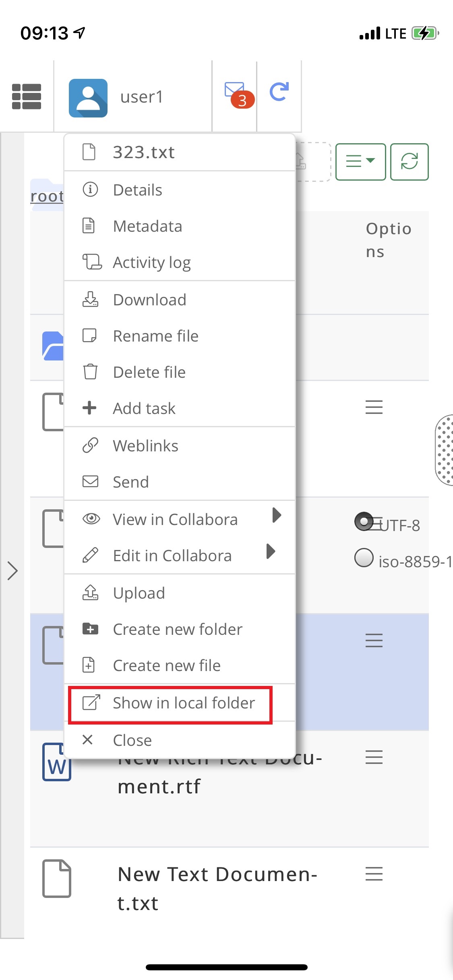Open options menu for New Text Document.txt
Screen dimensions: 453x980
374,874
